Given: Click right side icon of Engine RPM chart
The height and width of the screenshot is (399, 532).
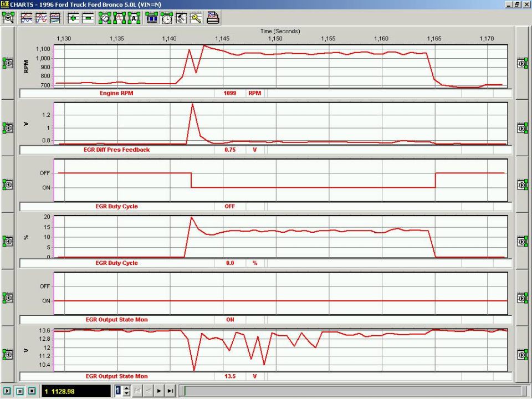Looking at the screenshot, I should pos(523,63).
